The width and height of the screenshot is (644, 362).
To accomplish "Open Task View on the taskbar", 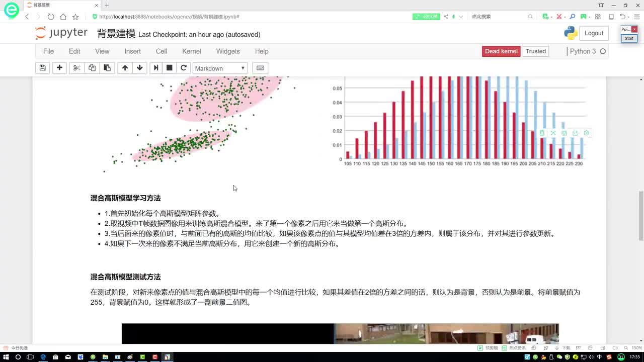I will [x=31, y=357].
